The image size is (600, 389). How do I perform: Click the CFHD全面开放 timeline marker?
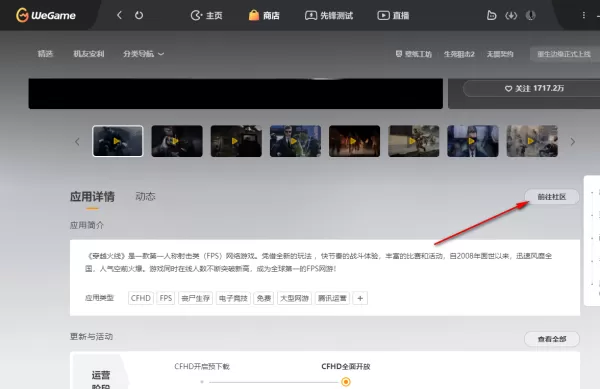coord(346,382)
